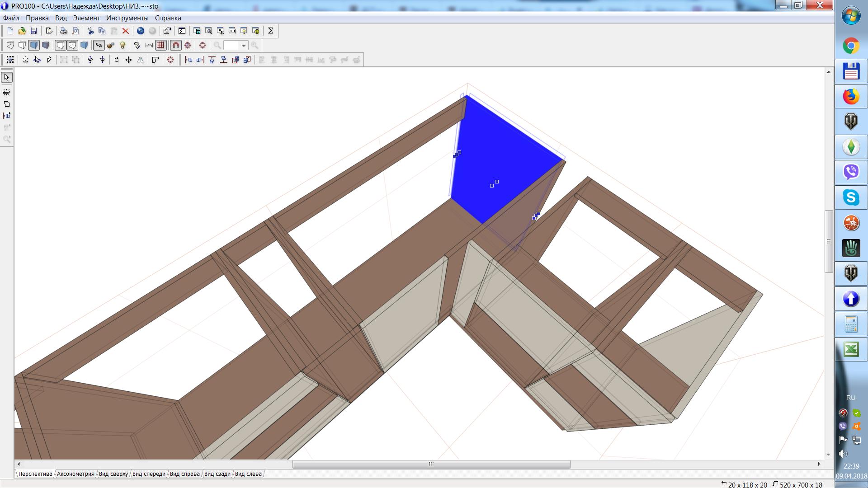The width and height of the screenshot is (868, 488).
Task: Open the Файл menu
Action: pos(11,17)
